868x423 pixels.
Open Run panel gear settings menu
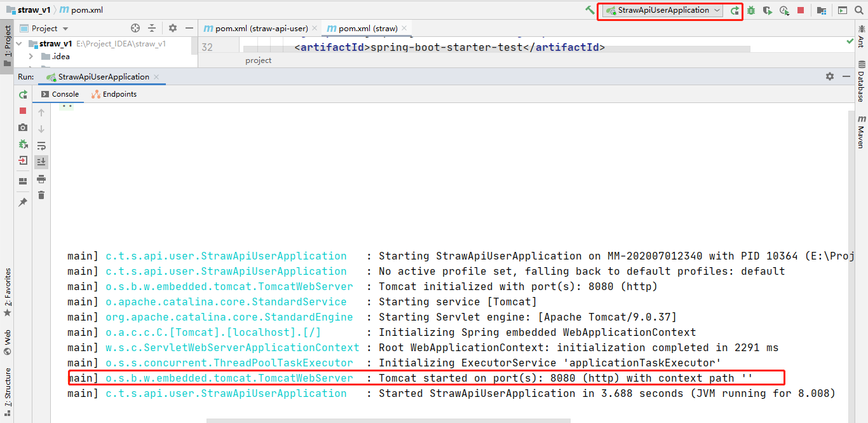(829, 76)
